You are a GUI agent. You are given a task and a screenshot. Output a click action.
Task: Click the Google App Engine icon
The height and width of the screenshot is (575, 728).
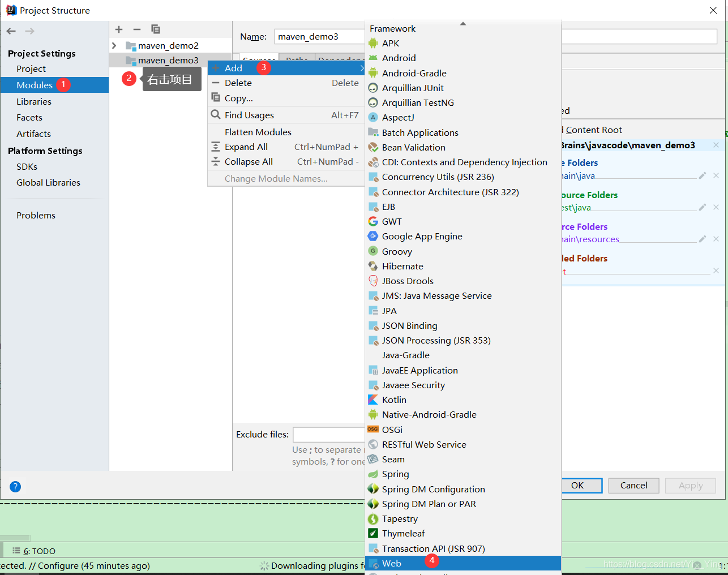373,236
